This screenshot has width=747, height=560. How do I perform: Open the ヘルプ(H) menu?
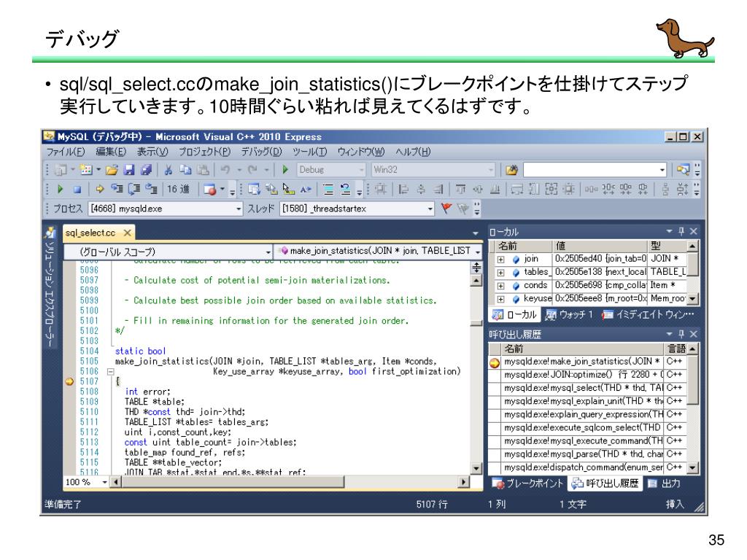413,152
